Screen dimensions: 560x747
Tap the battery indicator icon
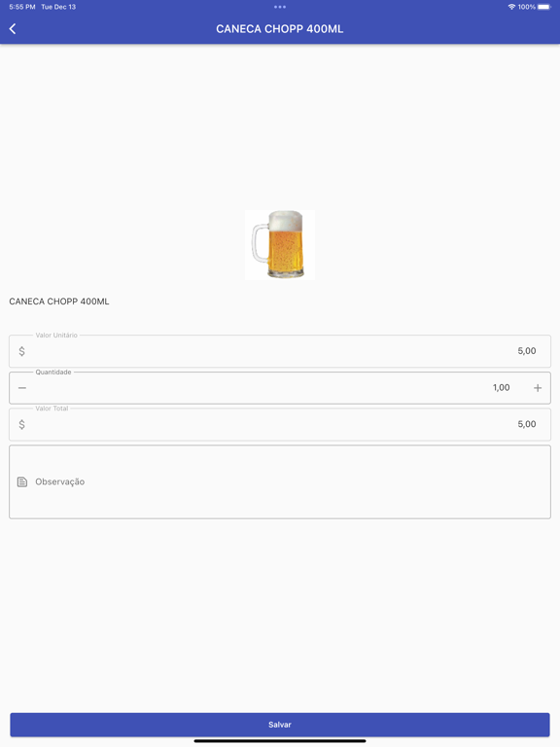coord(544,7)
